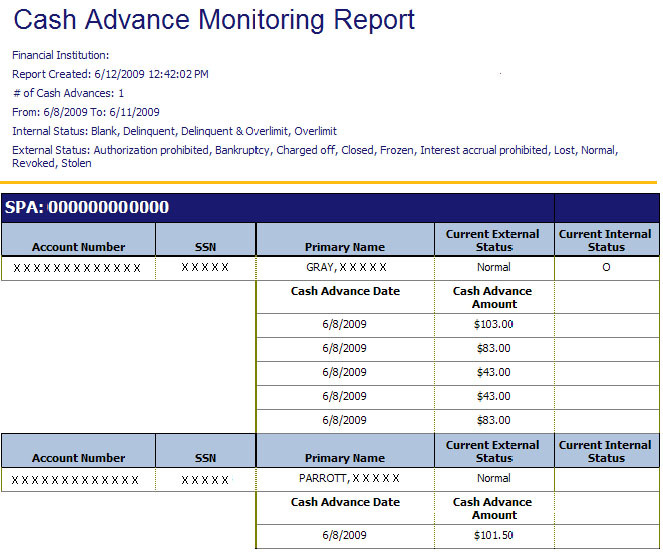This screenshot has width=663, height=555.
Task: Select the $103.00 cash advance amount
Action: tap(493, 324)
